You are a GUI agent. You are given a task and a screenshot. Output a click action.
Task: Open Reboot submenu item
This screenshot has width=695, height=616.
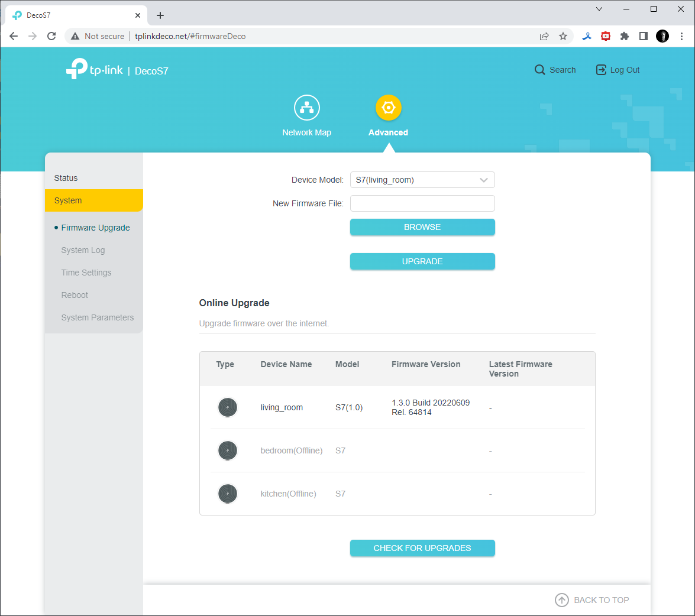click(x=75, y=295)
